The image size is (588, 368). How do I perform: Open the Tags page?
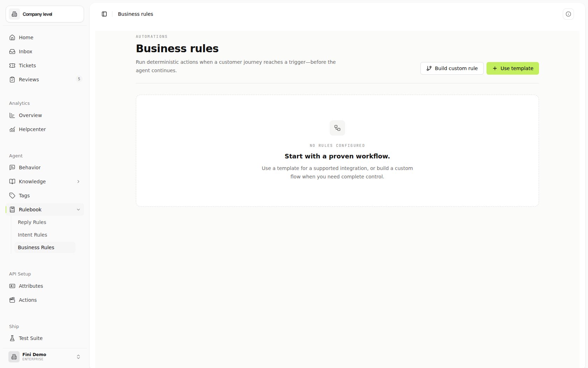[x=45, y=196]
